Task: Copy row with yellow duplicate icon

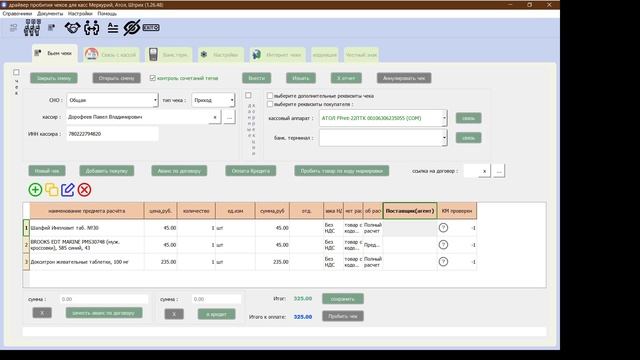Action: click(51, 190)
